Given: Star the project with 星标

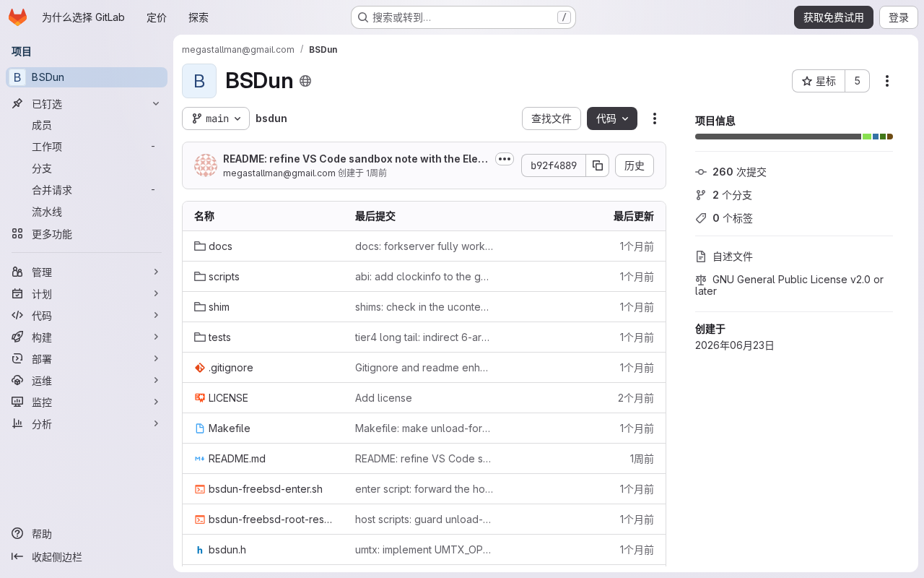Looking at the screenshot, I should (819, 81).
